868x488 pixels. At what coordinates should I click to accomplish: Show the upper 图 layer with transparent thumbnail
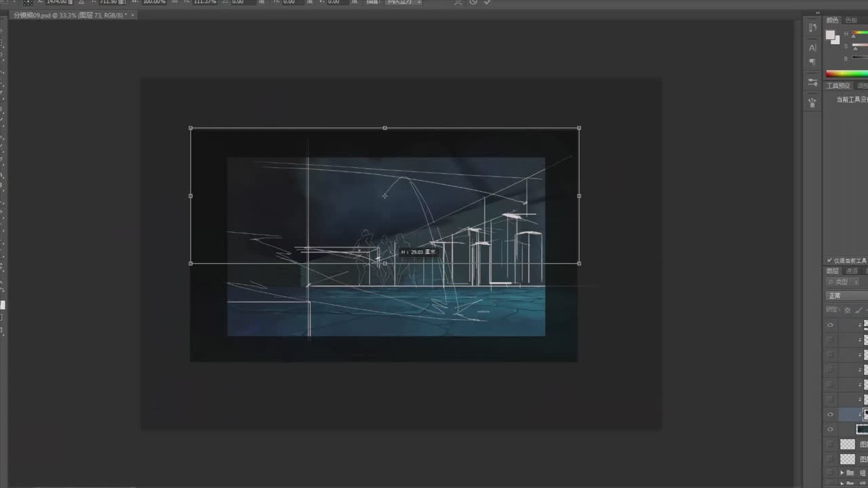point(830,444)
